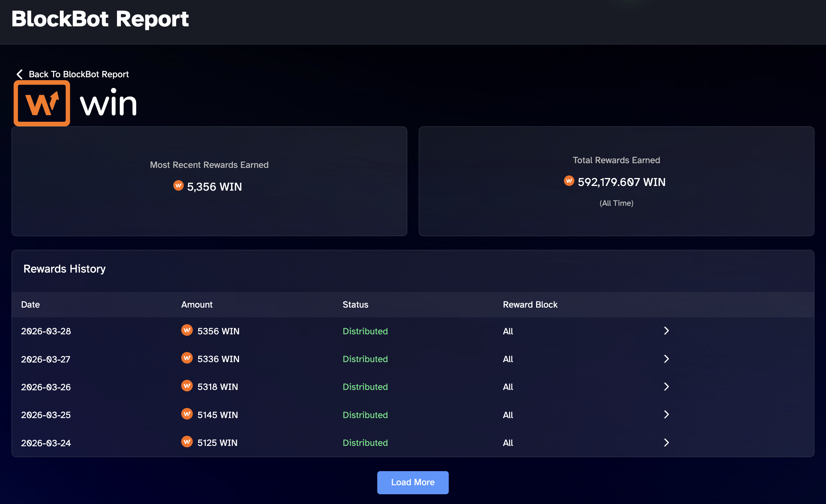This screenshot has height=504, width=826.
Task: Click Distributed status for 2026-03-28
Action: (365, 331)
